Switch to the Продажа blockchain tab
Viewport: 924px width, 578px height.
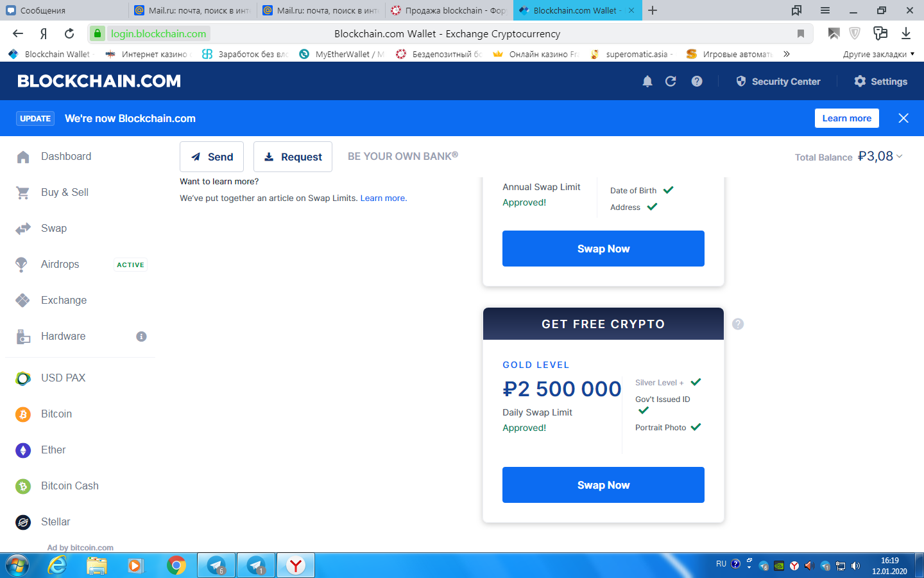pyautogui.click(x=449, y=10)
